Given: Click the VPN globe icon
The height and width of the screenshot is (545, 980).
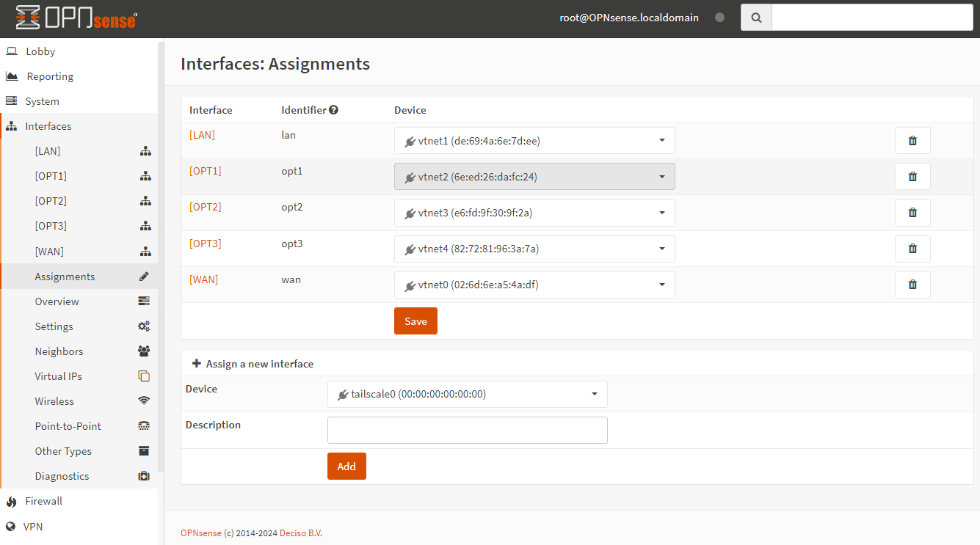Looking at the screenshot, I should coord(10,527).
